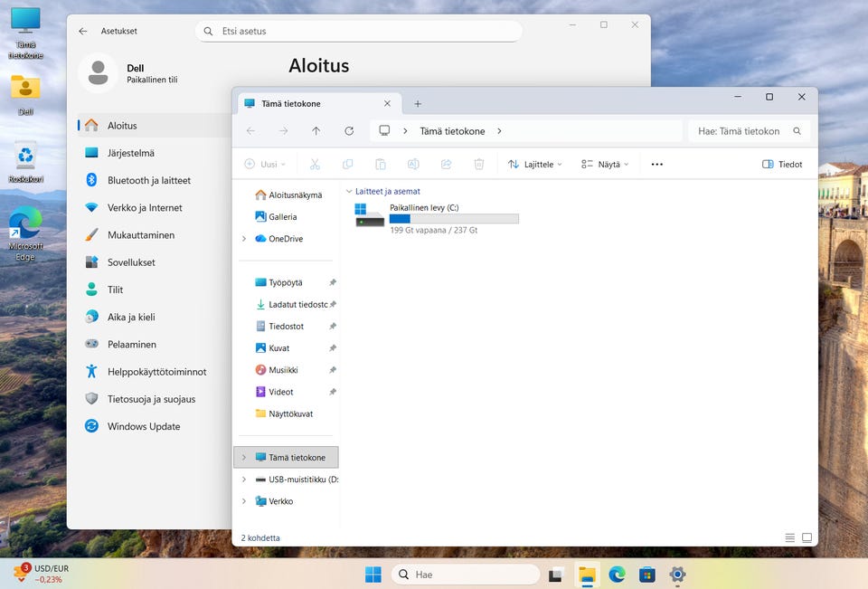Click the taskbar Hae search box
Image resolution: width=868 pixels, height=589 pixels.
click(465, 575)
